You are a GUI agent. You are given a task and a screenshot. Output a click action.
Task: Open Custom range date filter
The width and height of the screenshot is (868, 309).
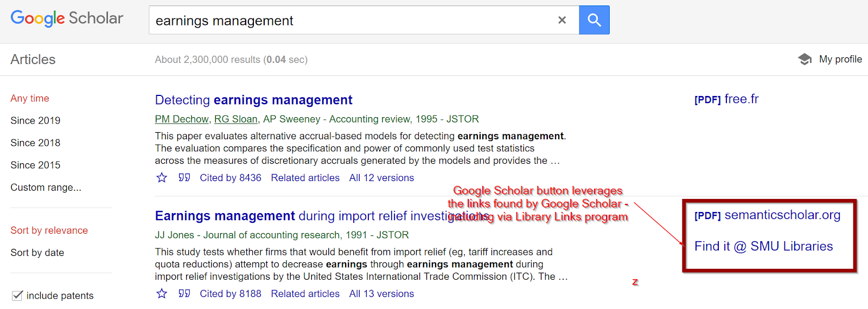46,187
